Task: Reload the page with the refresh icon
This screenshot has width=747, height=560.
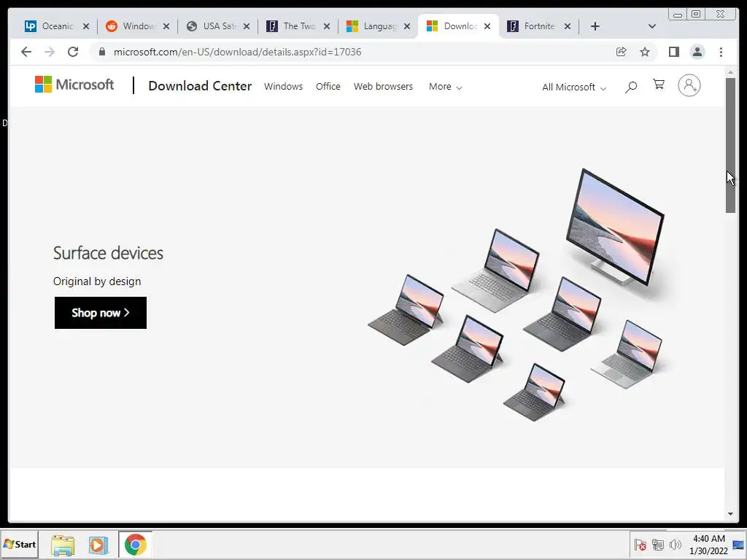Action: 73,52
